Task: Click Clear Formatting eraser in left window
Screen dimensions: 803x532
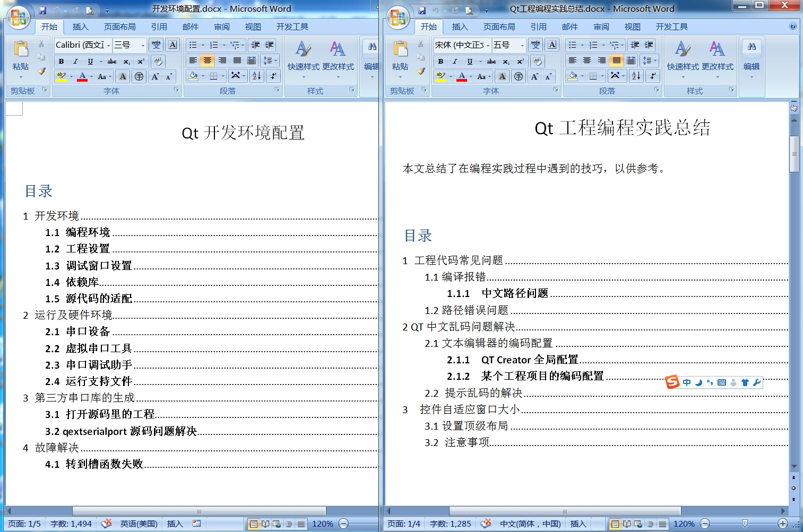Action: click(x=158, y=61)
